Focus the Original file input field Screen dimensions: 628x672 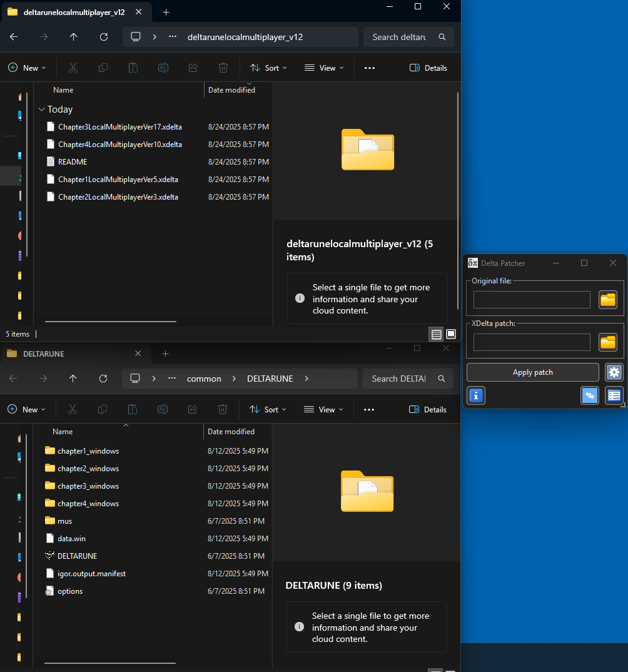tap(532, 300)
